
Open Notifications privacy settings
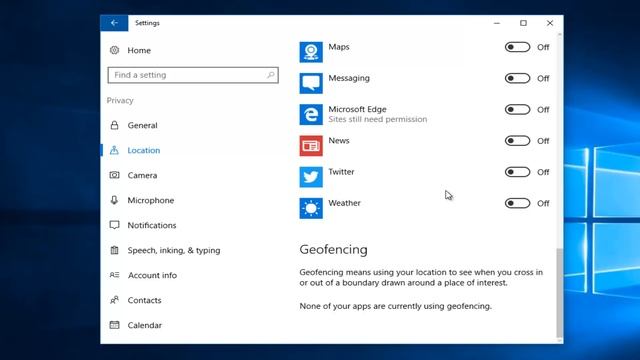coord(152,225)
